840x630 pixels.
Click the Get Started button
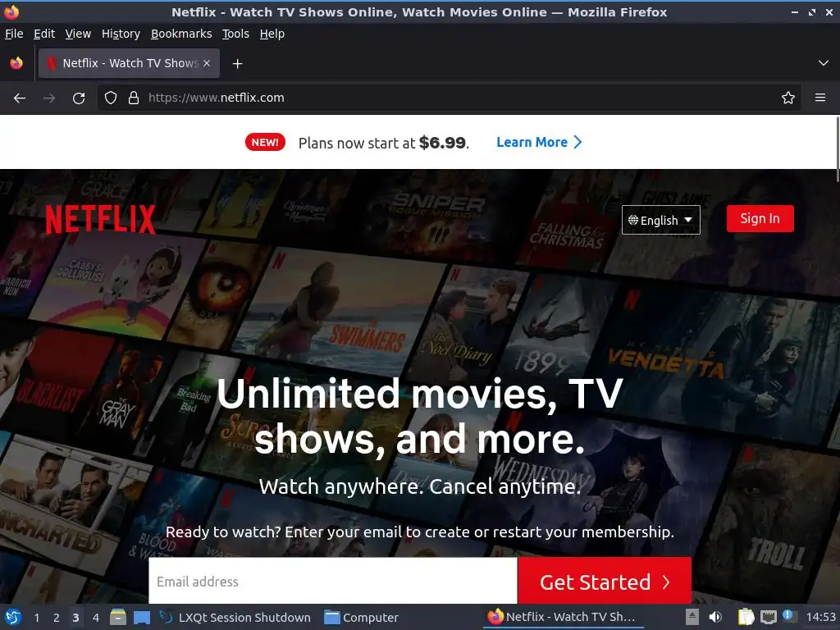click(x=605, y=582)
